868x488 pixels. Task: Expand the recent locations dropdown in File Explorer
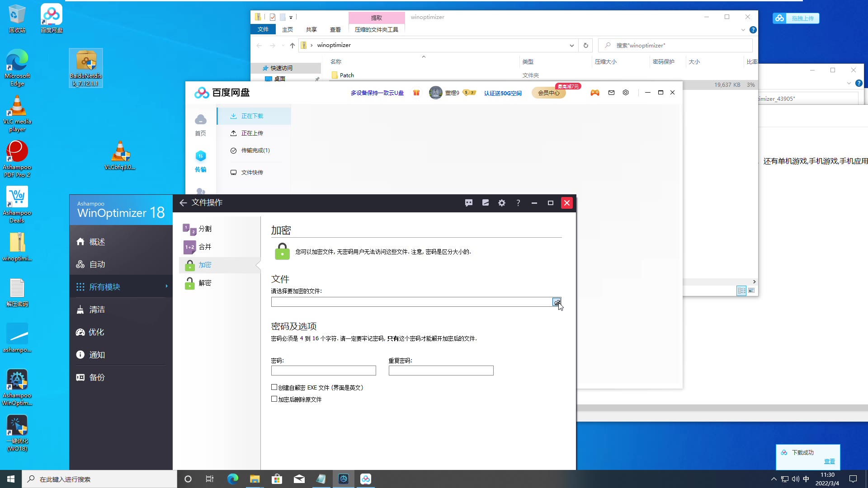[x=283, y=45]
